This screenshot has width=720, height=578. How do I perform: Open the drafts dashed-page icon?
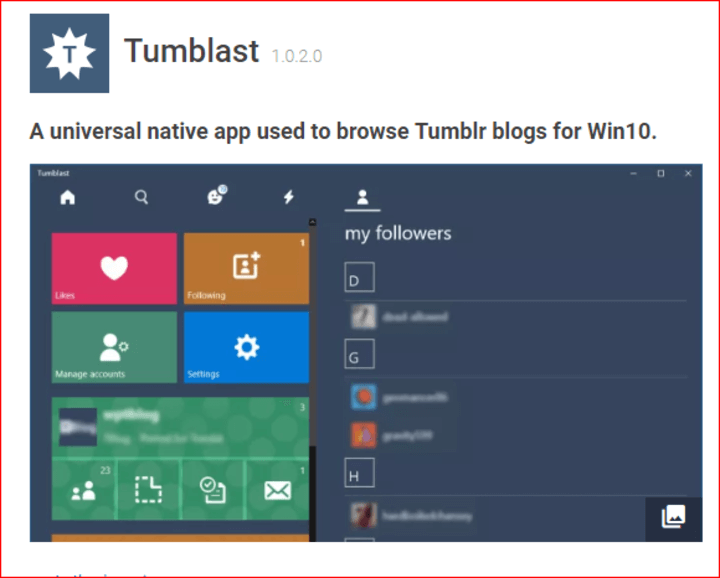click(x=148, y=490)
